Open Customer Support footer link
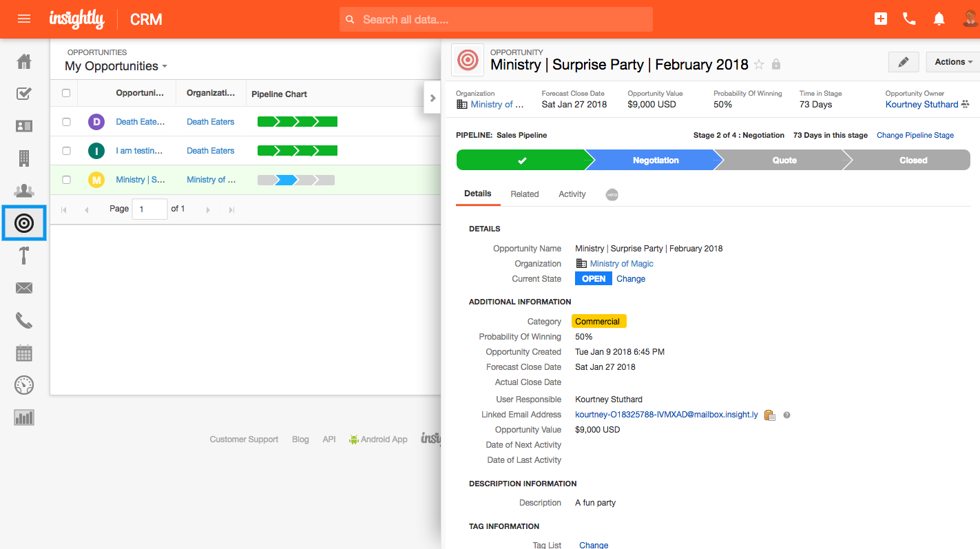The height and width of the screenshot is (549, 980). pyautogui.click(x=244, y=439)
